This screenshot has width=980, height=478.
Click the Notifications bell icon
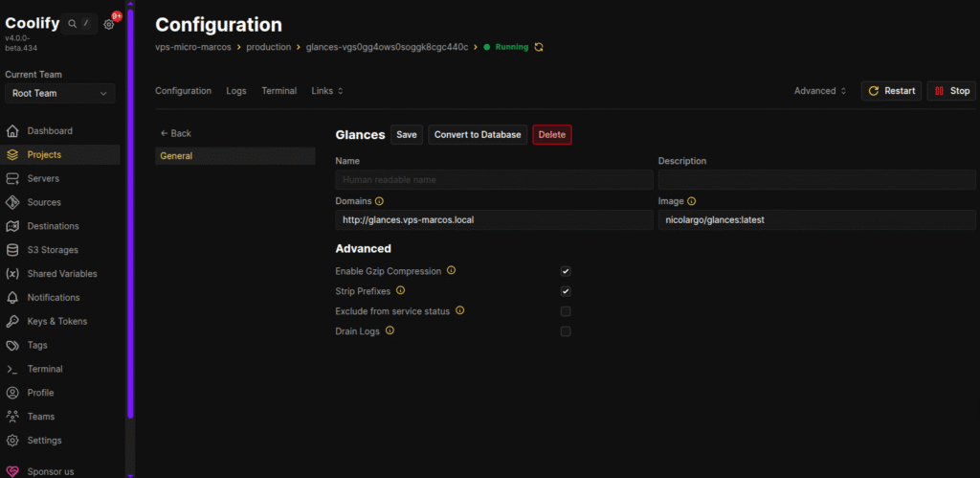pyautogui.click(x=12, y=298)
